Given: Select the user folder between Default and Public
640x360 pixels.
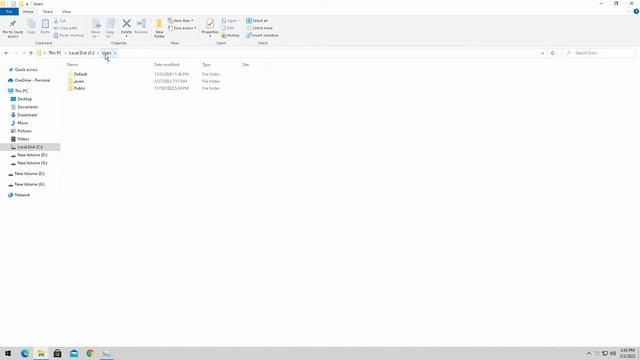Looking at the screenshot, I should (x=79, y=81).
